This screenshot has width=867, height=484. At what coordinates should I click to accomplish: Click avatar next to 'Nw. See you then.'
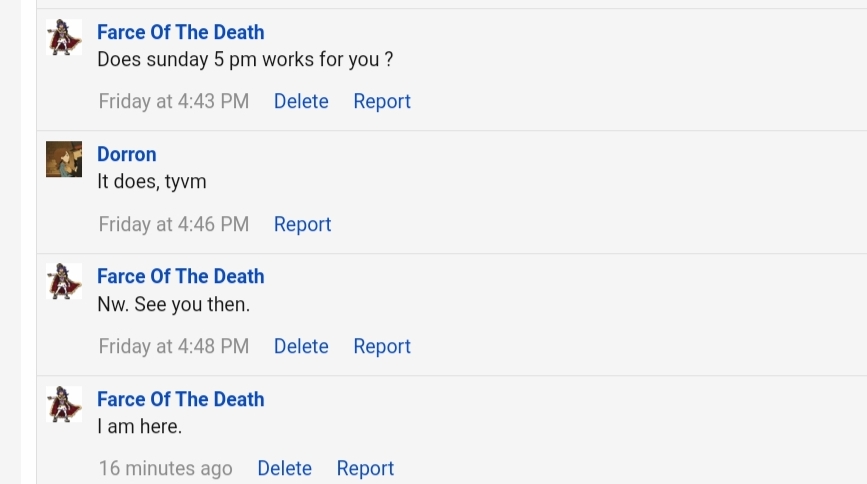64,282
